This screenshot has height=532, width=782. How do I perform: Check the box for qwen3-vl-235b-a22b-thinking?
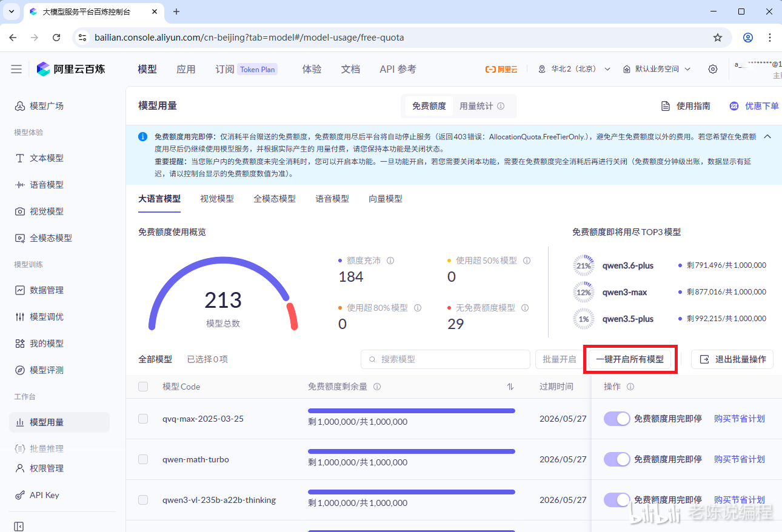[143, 500]
